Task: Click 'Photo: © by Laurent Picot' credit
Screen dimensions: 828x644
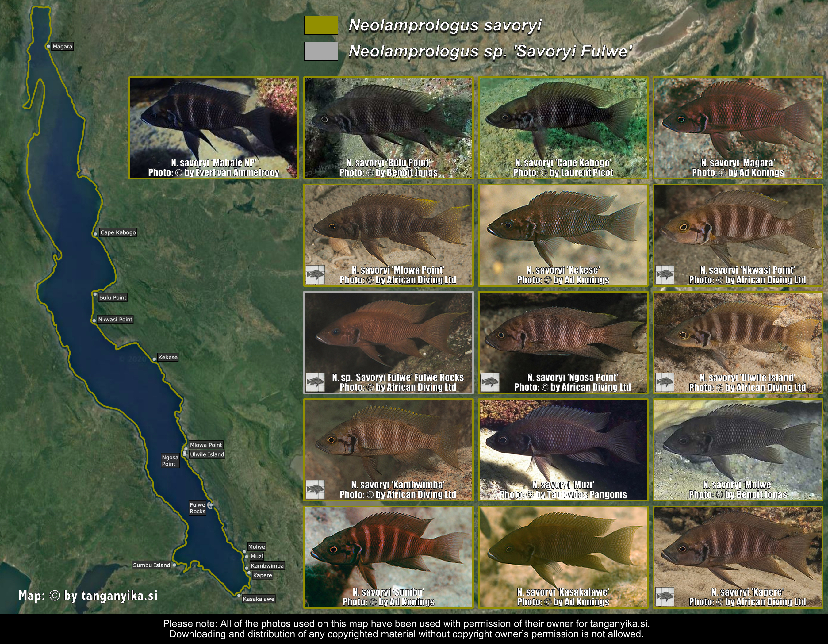Action: [x=563, y=172]
